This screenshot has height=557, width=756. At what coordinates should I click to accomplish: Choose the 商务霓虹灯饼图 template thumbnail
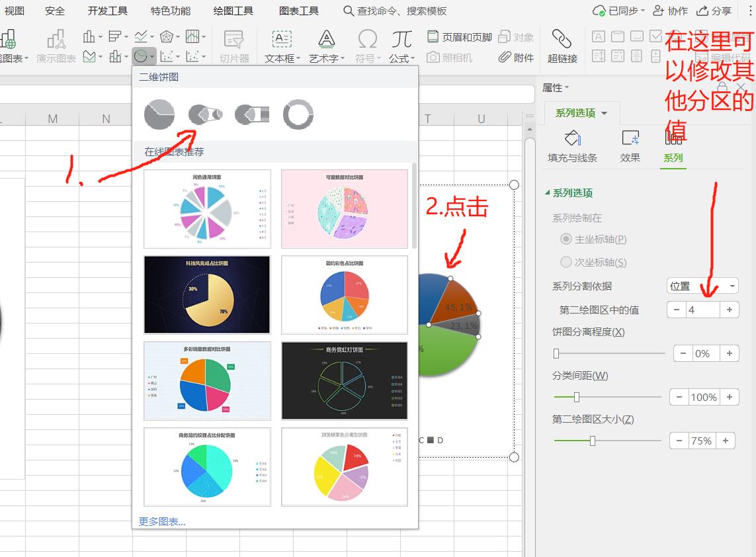(x=344, y=380)
